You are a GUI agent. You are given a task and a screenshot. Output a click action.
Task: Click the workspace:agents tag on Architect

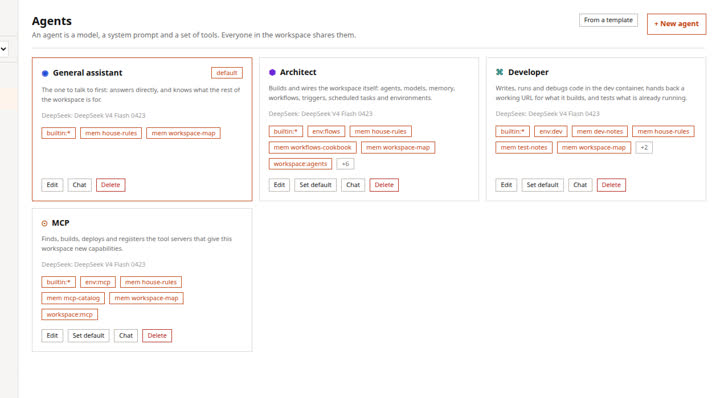click(x=300, y=164)
